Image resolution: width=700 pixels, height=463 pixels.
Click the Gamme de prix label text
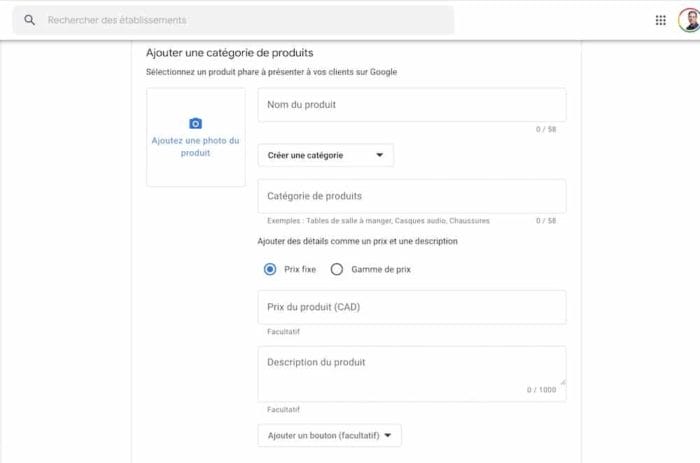click(381, 269)
